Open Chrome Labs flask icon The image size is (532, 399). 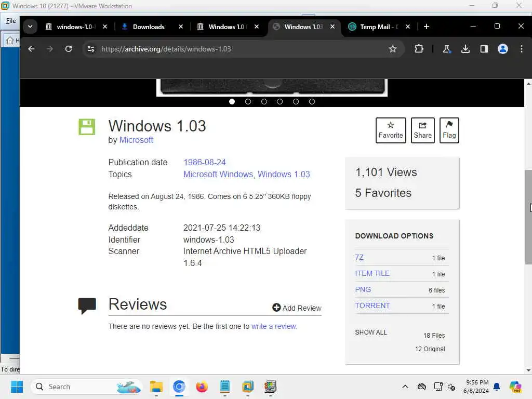[446, 49]
